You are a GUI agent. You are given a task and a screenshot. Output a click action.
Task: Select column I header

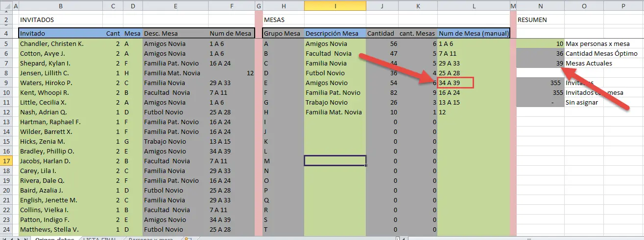(x=335, y=6)
